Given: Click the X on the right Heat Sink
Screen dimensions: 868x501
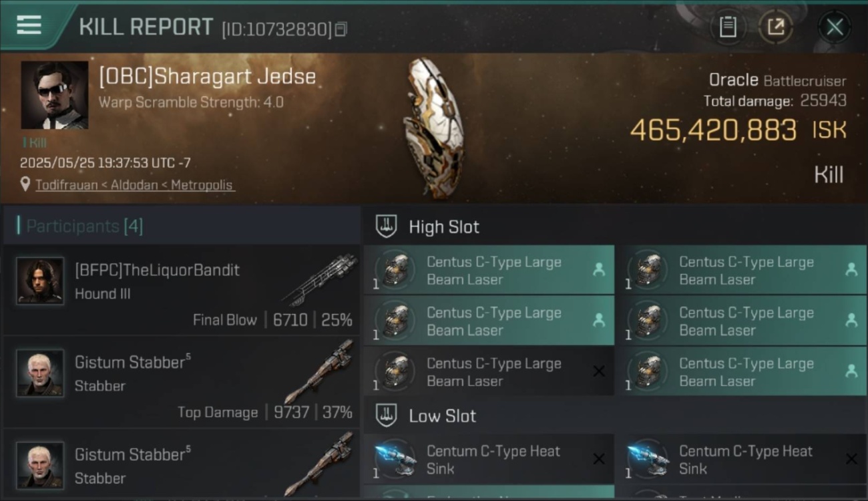Looking at the screenshot, I should tap(851, 459).
